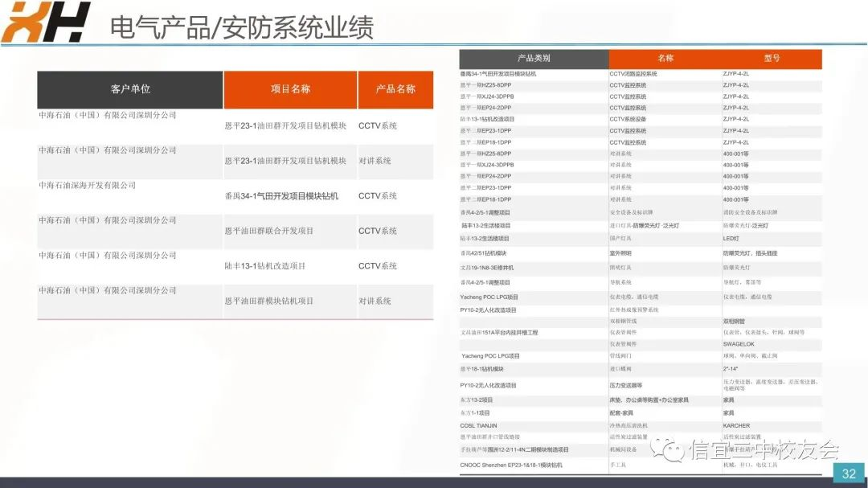Click the 项目名称 column header

290,89
